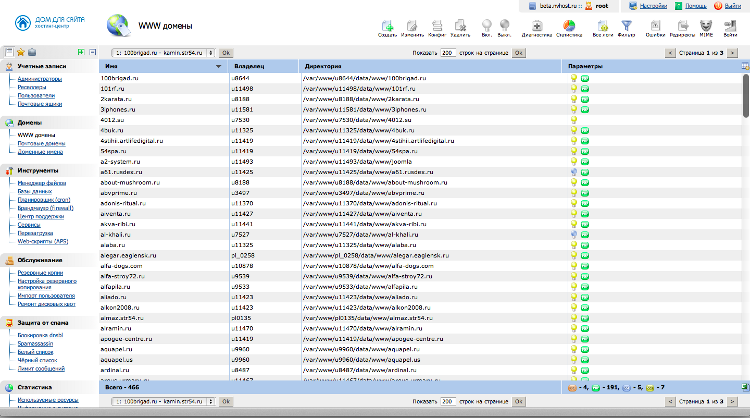The height and width of the screenshot is (418, 750).
Task: Click the Выйти logout link
Action: 733,6
